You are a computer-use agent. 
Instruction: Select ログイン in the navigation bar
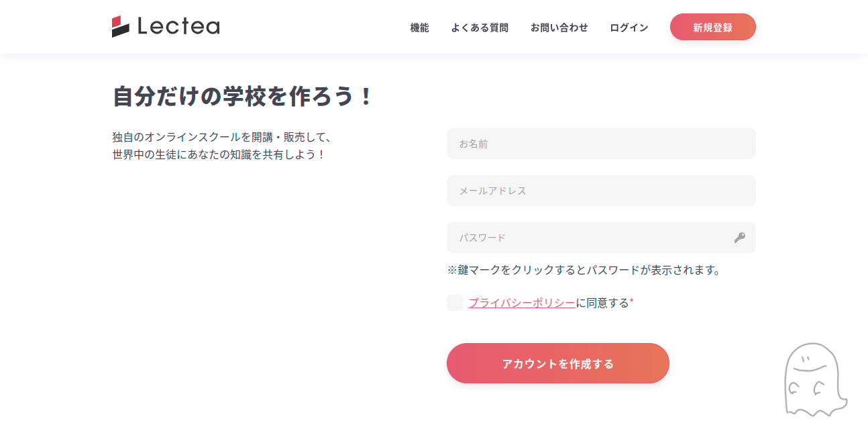[x=629, y=28]
